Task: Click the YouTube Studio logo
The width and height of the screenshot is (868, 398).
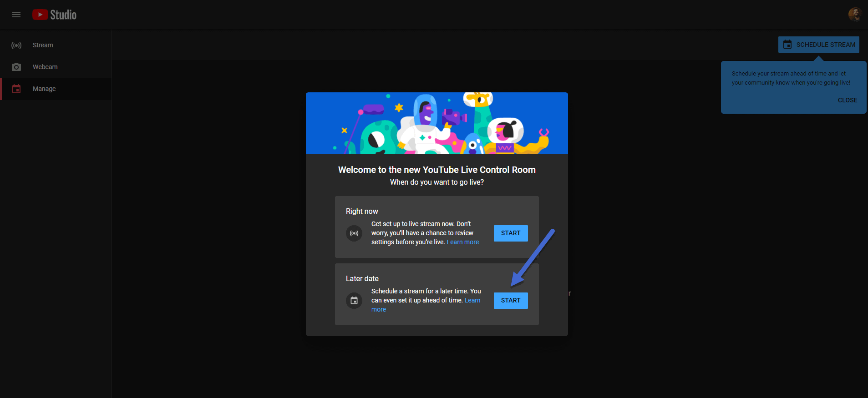Action: pos(54,15)
